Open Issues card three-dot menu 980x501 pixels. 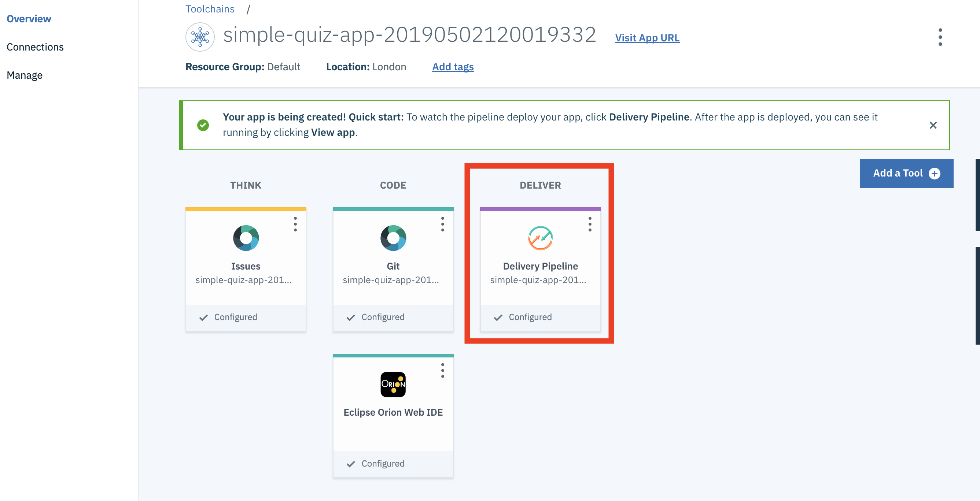pyautogui.click(x=295, y=224)
